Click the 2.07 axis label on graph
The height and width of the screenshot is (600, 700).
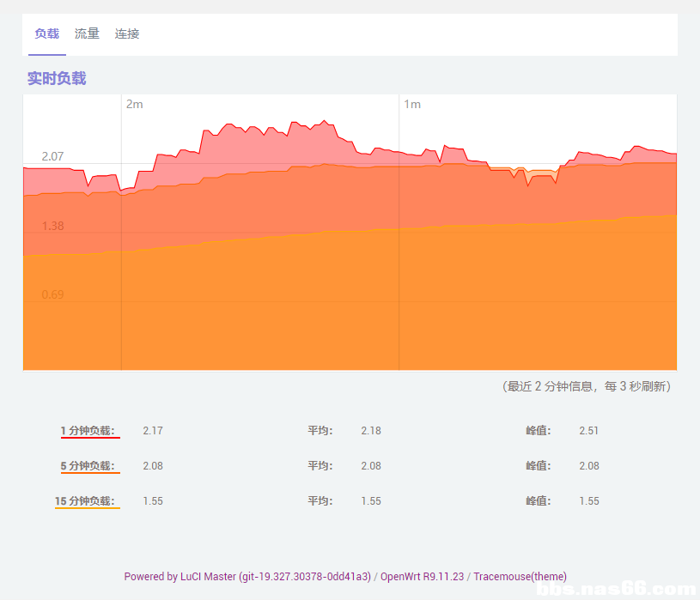[52, 156]
